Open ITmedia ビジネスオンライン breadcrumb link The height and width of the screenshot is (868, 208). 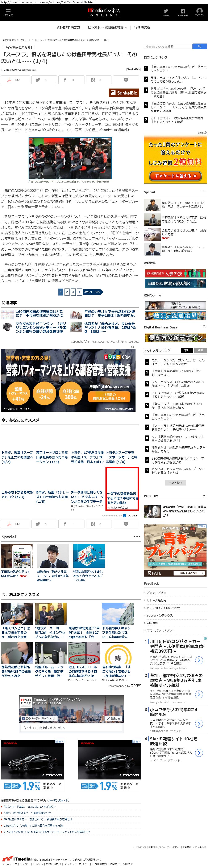point(17,40)
